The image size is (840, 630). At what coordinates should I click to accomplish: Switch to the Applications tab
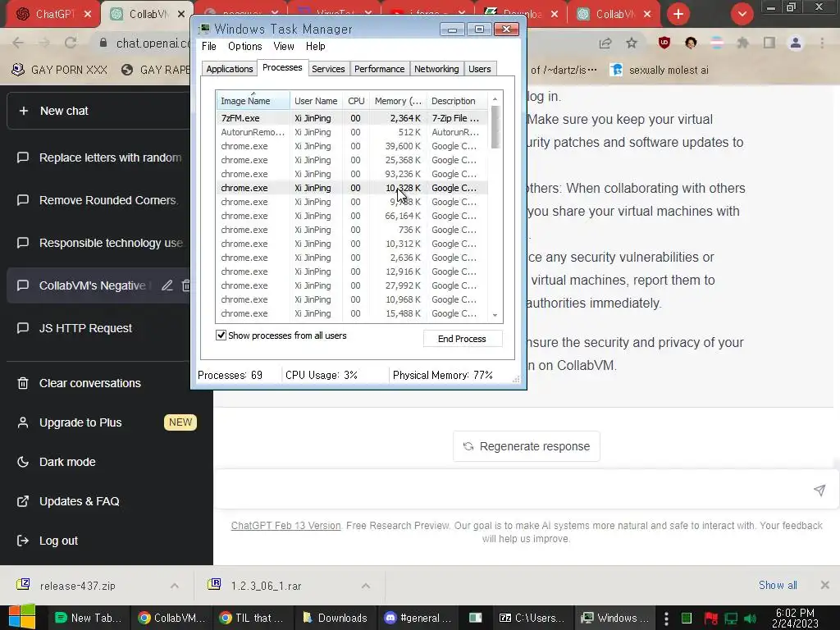[x=230, y=69]
